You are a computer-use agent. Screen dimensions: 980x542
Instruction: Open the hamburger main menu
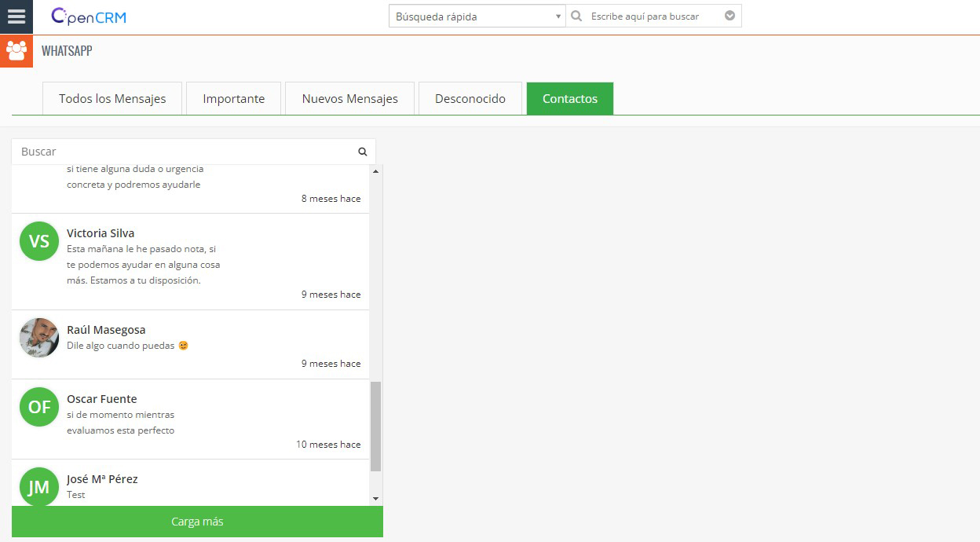click(x=16, y=16)
